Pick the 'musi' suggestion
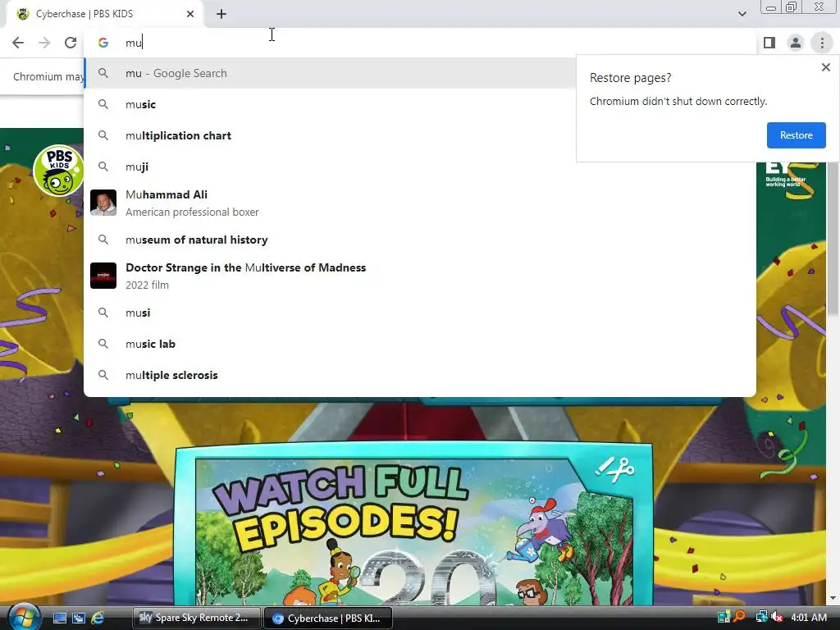Screen dimensions: 840x630 [x=419, y=313]
